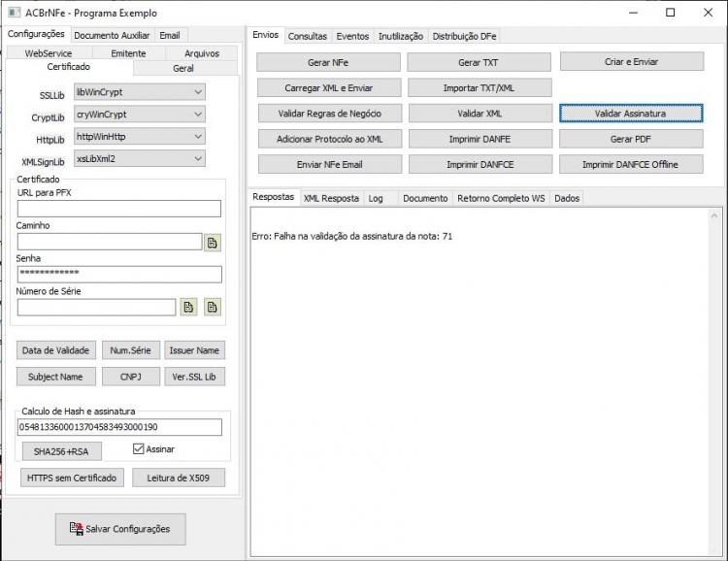Expand the HttpLib dropdown
Viewport: 728px width, 561px height.
[139, 137]
